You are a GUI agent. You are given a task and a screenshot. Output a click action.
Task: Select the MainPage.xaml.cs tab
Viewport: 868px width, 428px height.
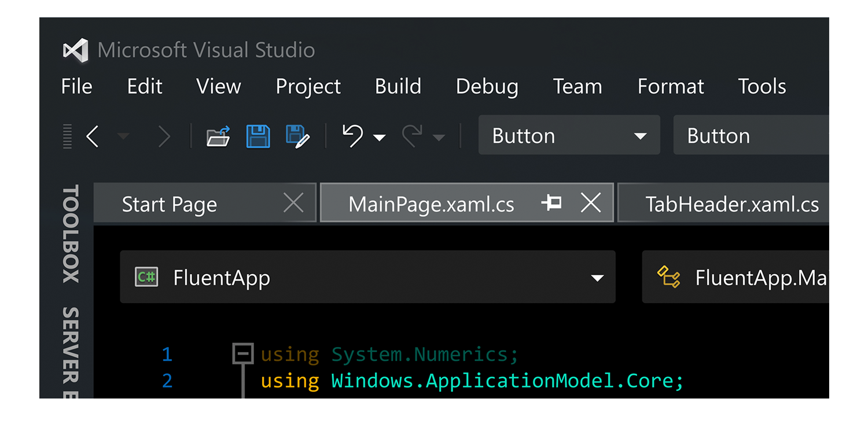(466, 202)
